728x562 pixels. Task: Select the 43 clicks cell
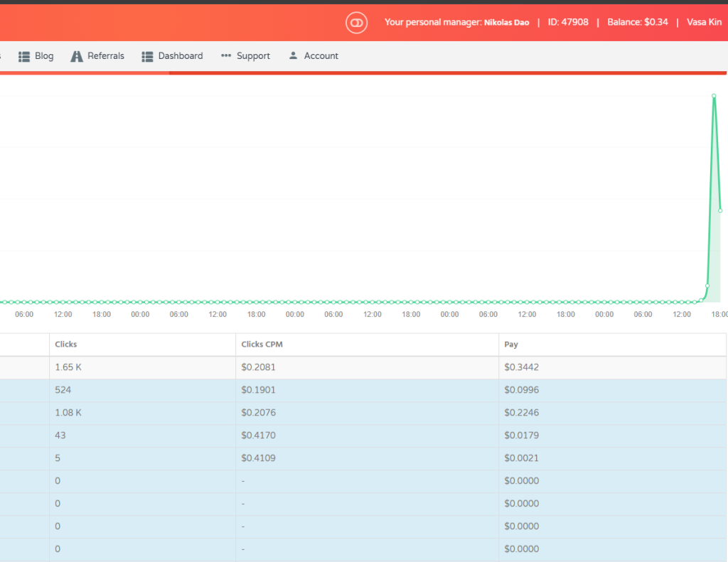coord(142,436)
